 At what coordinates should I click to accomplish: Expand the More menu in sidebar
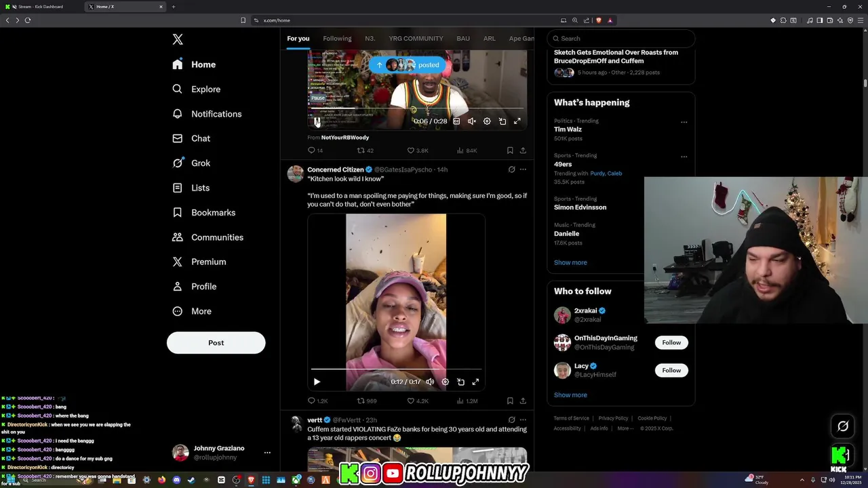[191, 311]
